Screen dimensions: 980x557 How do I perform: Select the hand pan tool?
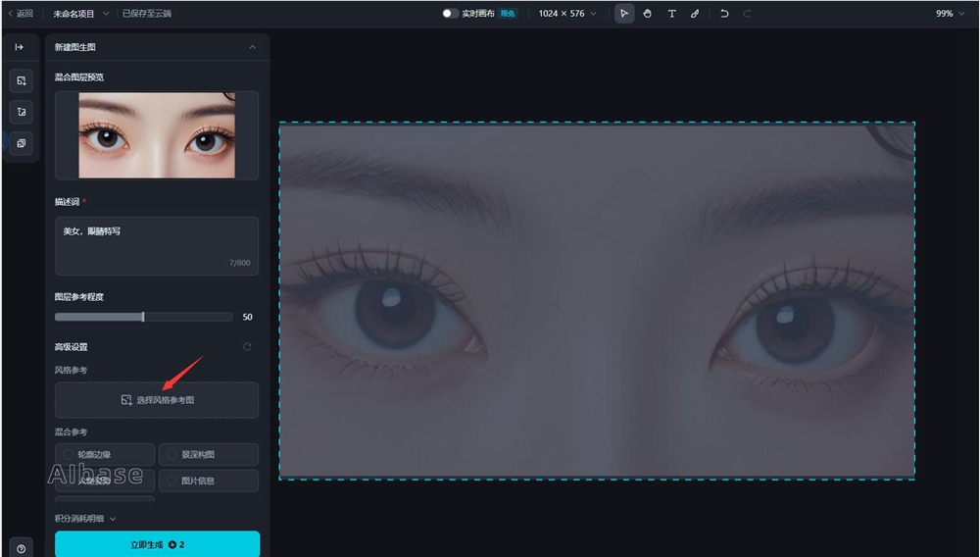648,14
